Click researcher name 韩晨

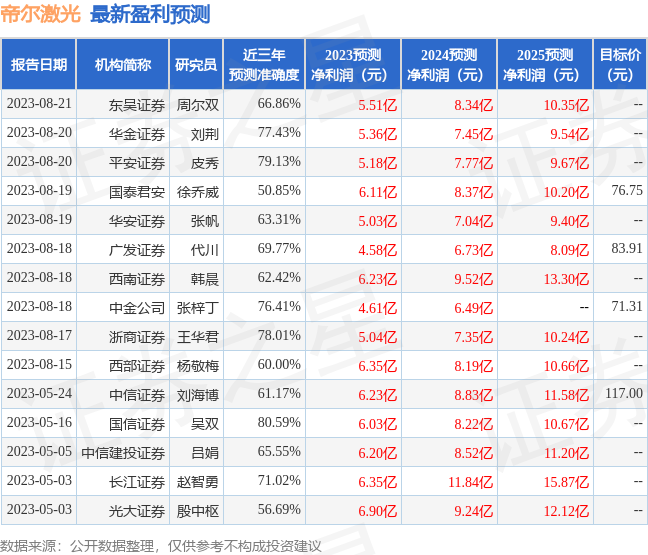205,279
